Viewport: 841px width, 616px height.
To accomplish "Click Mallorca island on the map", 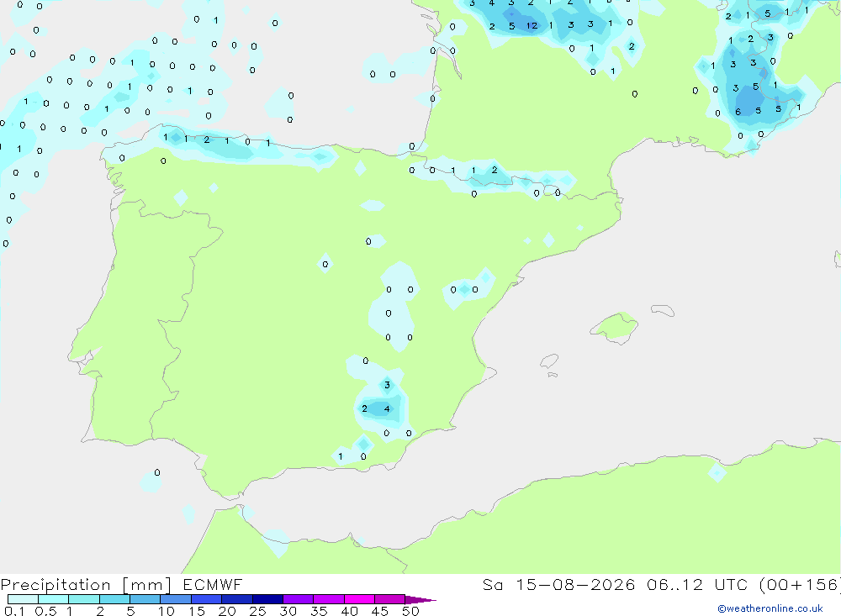I will pos(614,327).
